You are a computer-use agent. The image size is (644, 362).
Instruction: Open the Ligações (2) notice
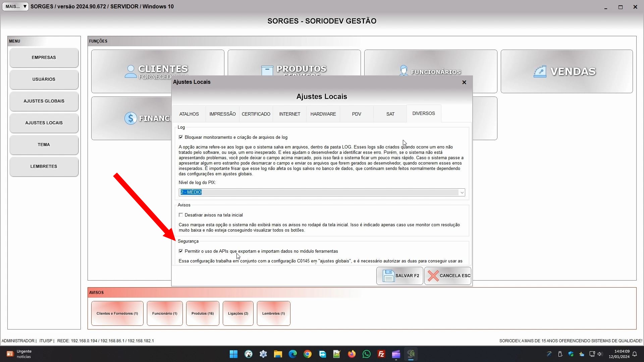pos(238,313)
